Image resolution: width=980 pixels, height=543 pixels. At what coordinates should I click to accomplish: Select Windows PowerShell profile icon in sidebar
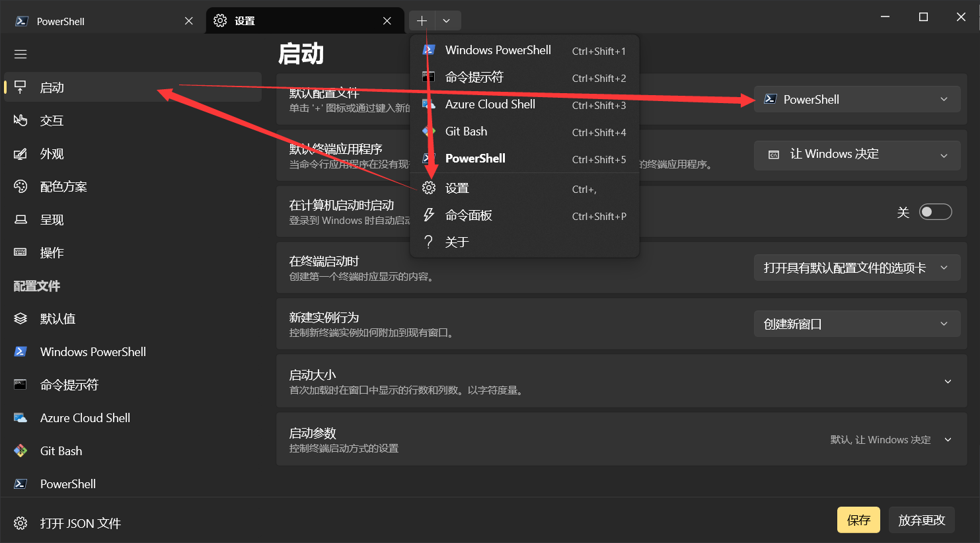pos(20,351)
